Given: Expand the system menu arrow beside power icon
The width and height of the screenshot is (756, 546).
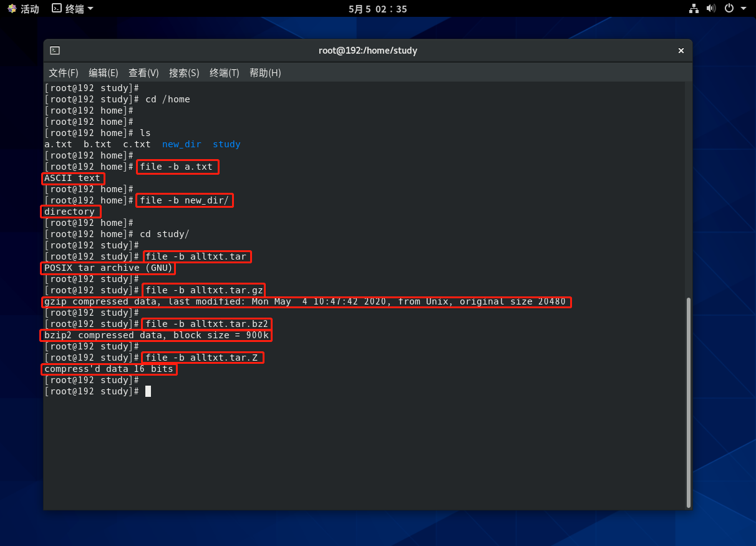Looking at the screenshot, I should [743, 9].
